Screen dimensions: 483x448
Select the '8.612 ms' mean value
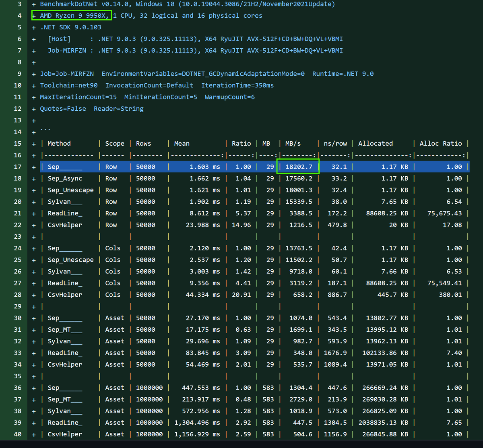tap(205, 213)
